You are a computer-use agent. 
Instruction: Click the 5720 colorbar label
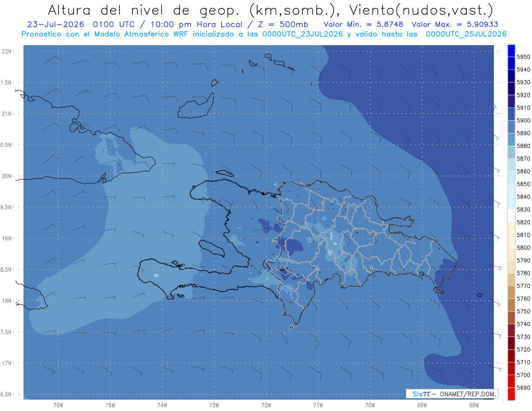pyautogui.click(x=524, y=349)
